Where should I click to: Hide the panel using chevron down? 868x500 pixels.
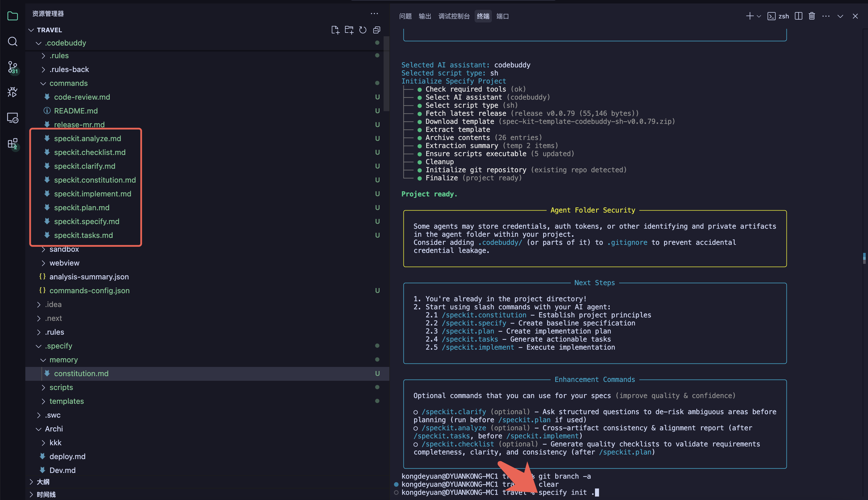point(840,16)
